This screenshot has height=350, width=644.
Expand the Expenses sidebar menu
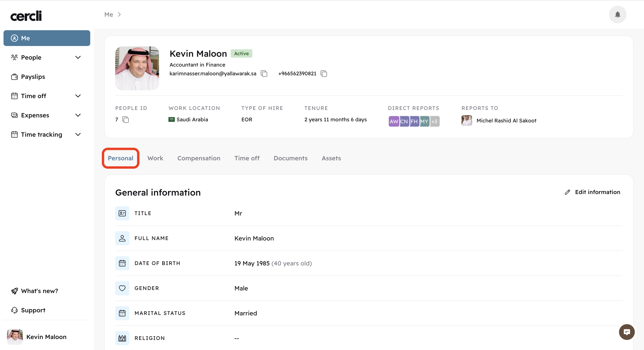coord(78,115)
